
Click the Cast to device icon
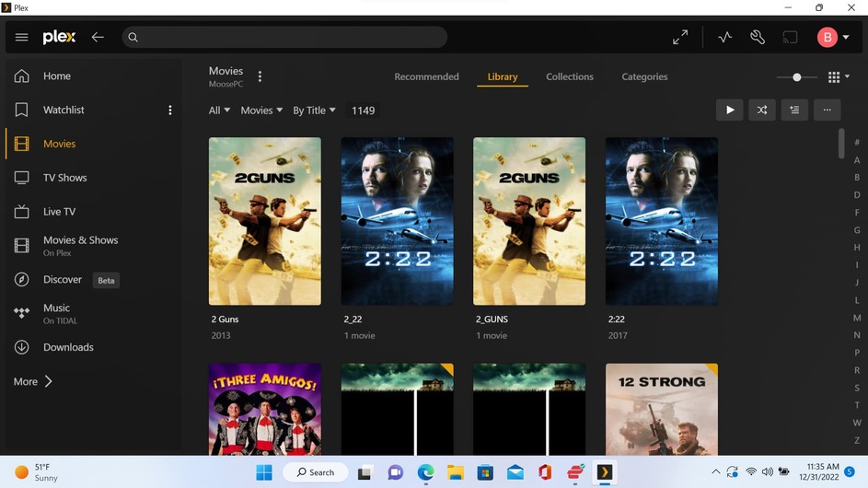[x=790, y=37]
